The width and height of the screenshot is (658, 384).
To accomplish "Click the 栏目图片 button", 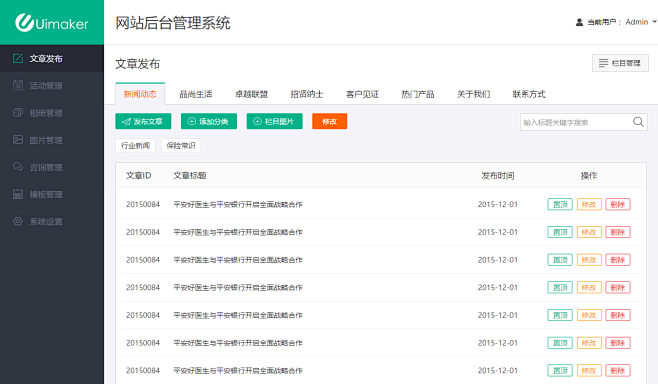I will [274, 121].
